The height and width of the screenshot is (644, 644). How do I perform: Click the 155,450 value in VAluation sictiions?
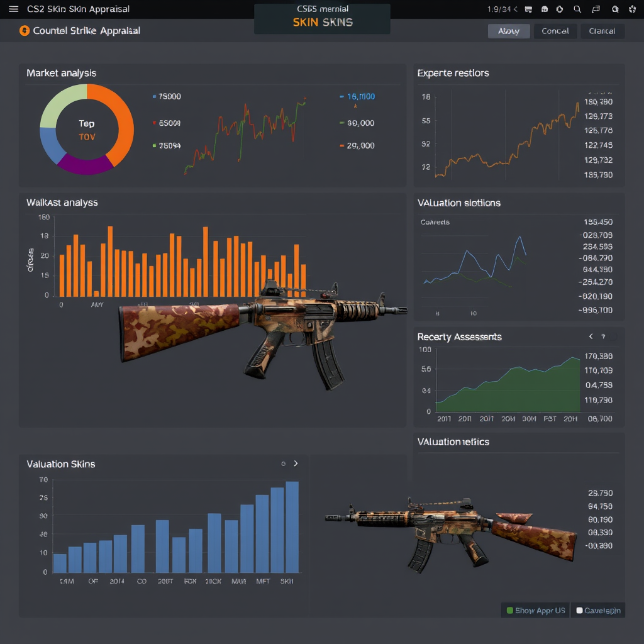coord(598,222)
